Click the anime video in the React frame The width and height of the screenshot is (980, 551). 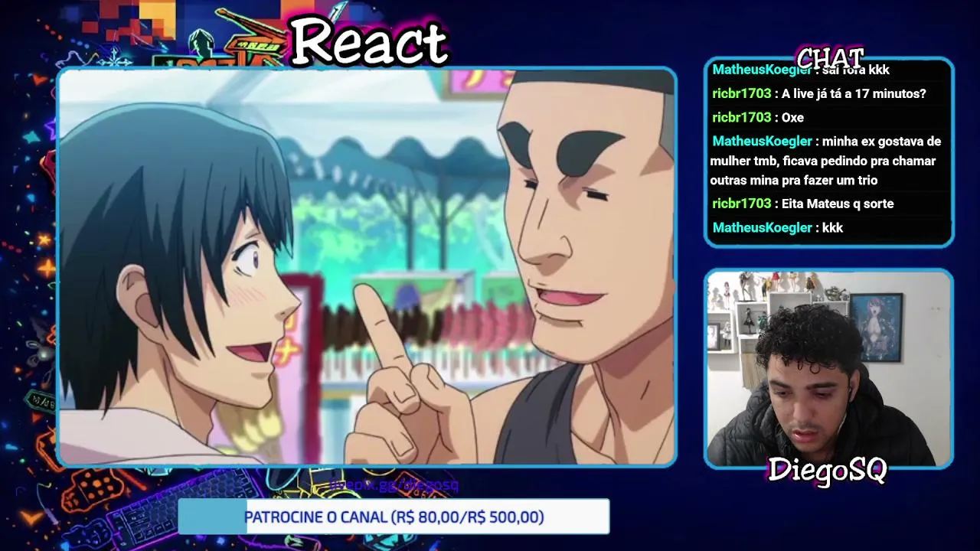tap(367, 267)
